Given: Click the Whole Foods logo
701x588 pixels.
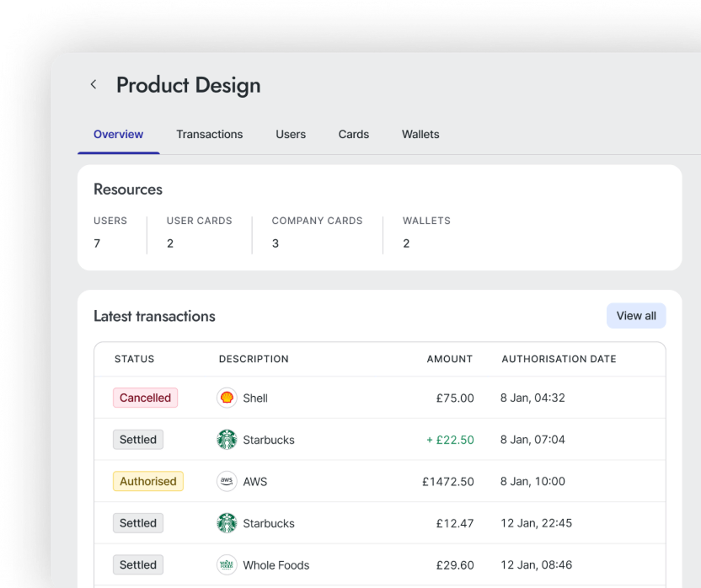Looking at the screenshot, I should click(x=227, y=564).
